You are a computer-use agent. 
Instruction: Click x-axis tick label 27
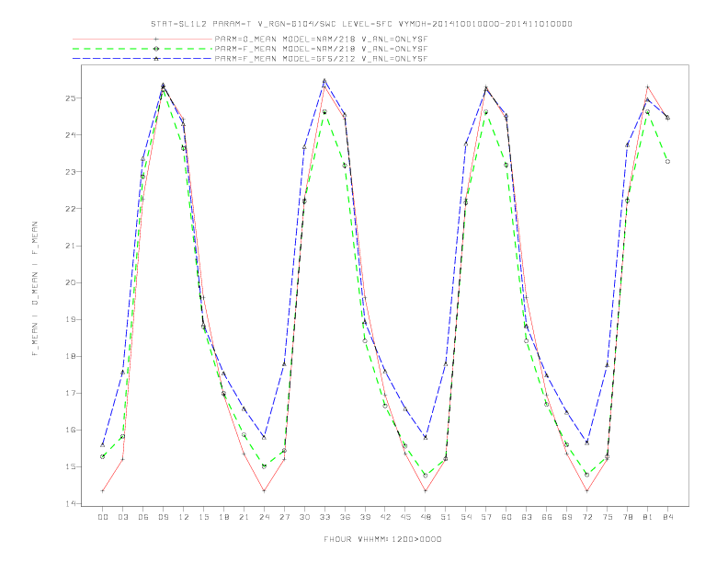pos(284,517)
